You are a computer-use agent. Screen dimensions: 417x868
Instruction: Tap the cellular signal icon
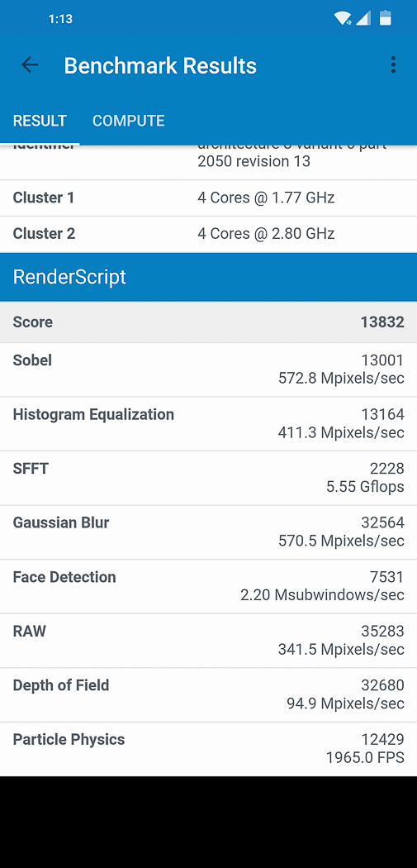363,18
